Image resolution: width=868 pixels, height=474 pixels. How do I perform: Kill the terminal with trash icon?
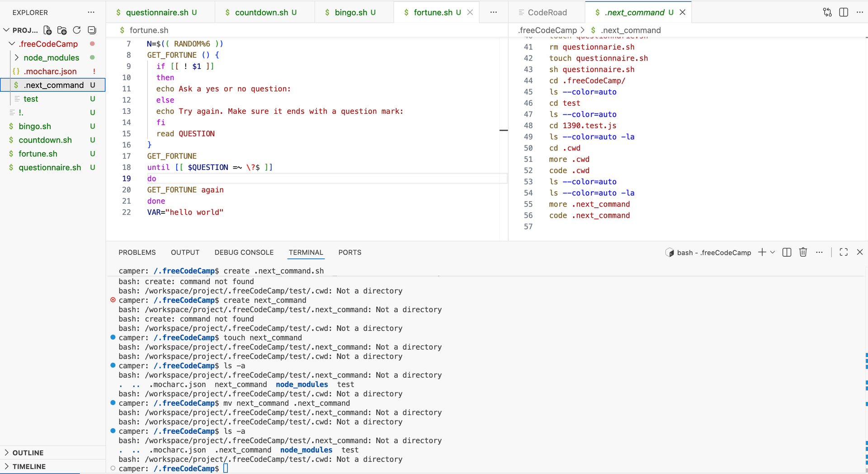pos(803,252)
